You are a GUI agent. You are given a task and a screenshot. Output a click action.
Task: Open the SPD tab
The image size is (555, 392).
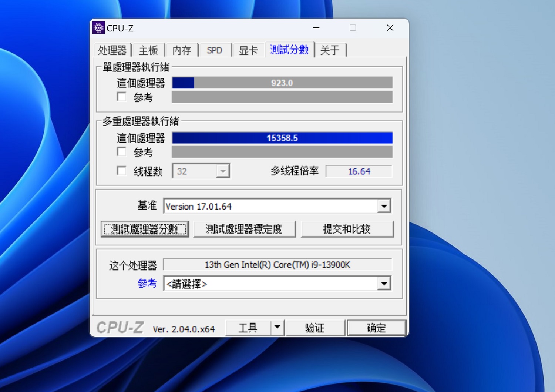214,50
